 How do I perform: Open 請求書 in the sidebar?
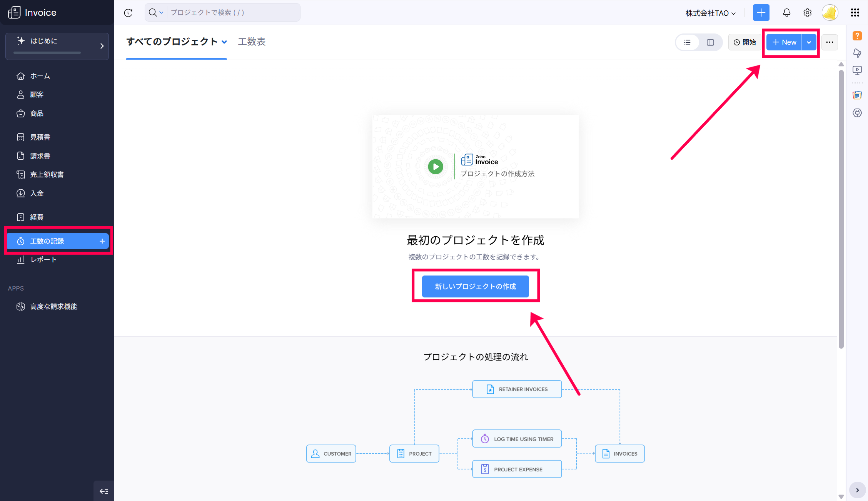[x=40, y=156]
